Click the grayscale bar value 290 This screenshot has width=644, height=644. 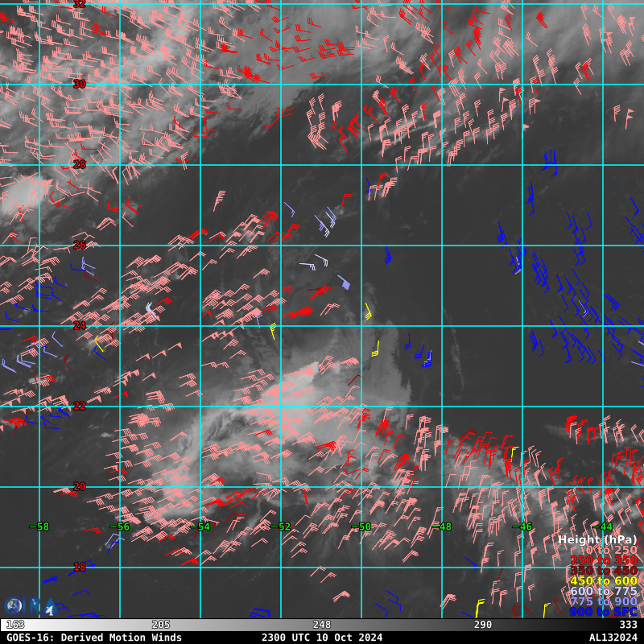[x=482, y=625]
